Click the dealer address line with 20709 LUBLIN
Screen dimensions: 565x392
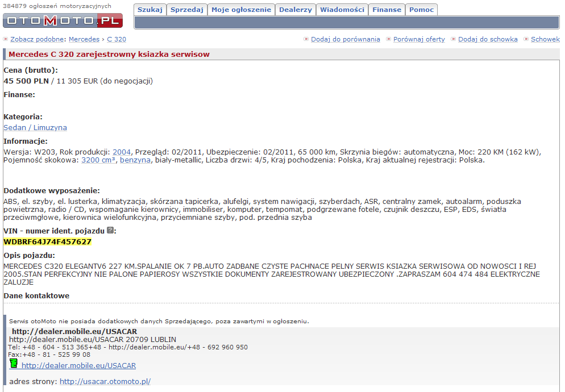coord(93,339)
